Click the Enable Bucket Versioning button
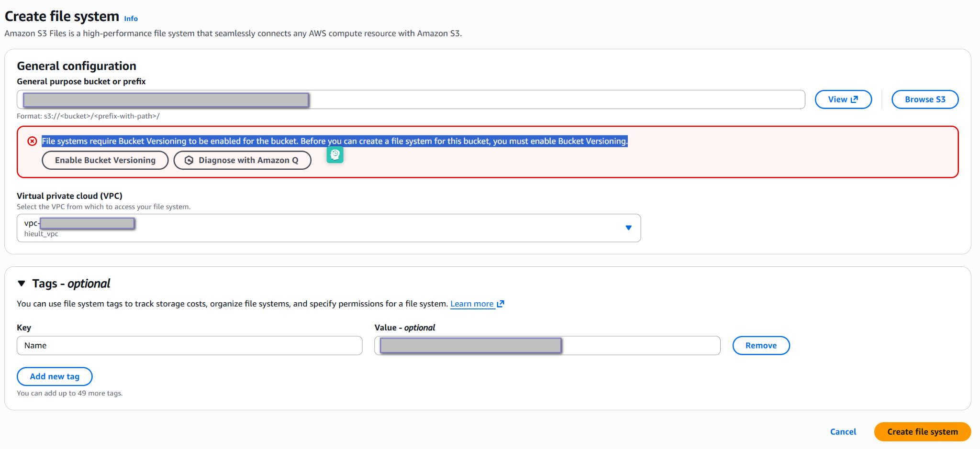This screenshot has width=980, height=449. 105,160
